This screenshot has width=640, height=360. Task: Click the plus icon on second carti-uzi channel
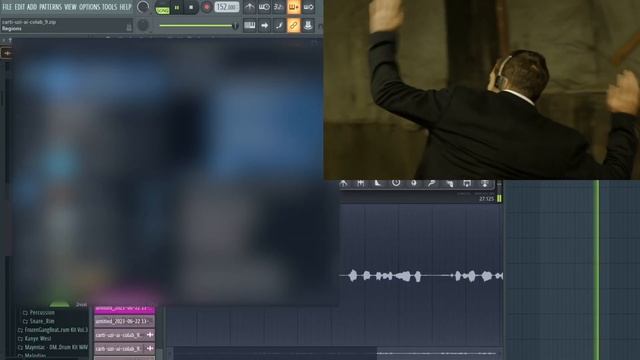(150, 349)
